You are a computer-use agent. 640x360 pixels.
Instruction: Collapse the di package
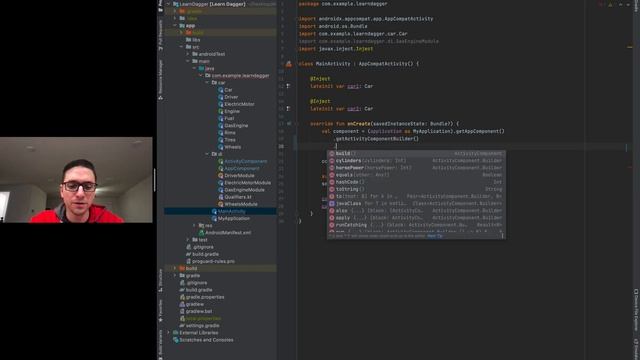pyautogui.click(x=207, y=154)
